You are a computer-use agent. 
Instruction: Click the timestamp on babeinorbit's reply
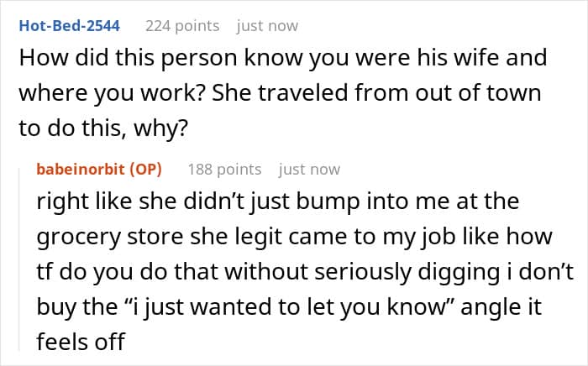(309, 170)
